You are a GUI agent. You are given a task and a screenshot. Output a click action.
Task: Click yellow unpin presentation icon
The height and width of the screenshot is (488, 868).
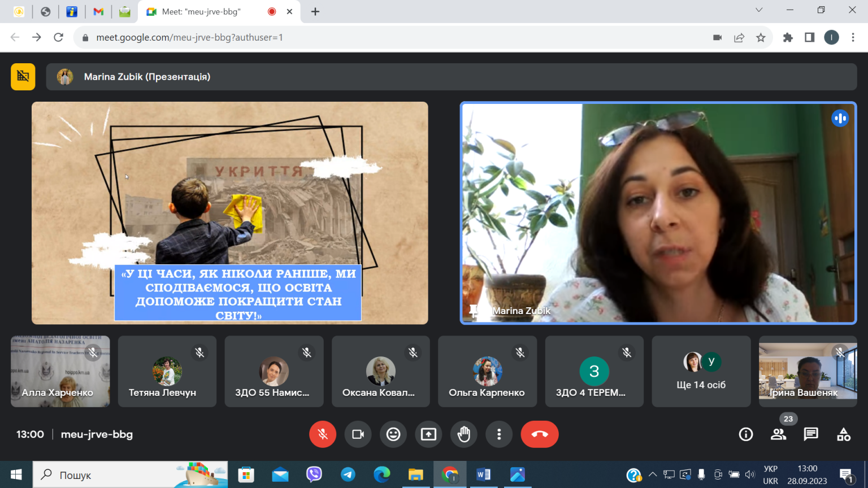pos(23,77)
